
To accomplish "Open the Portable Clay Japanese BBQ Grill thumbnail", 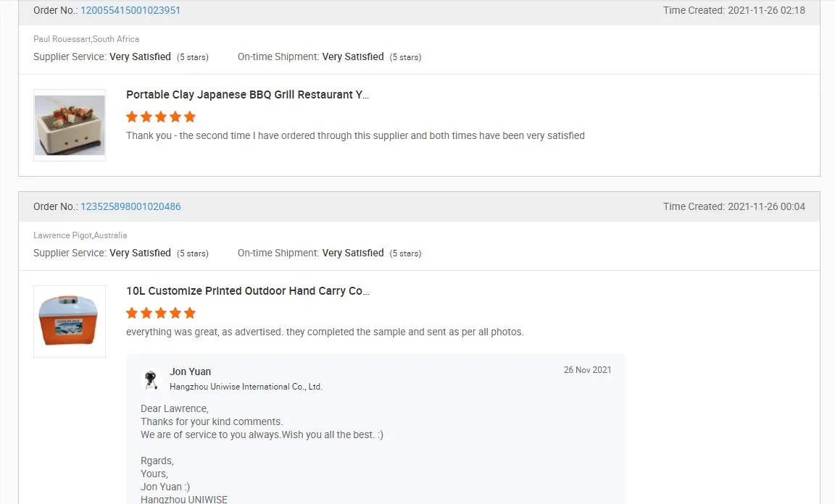I will pos(70,125).
